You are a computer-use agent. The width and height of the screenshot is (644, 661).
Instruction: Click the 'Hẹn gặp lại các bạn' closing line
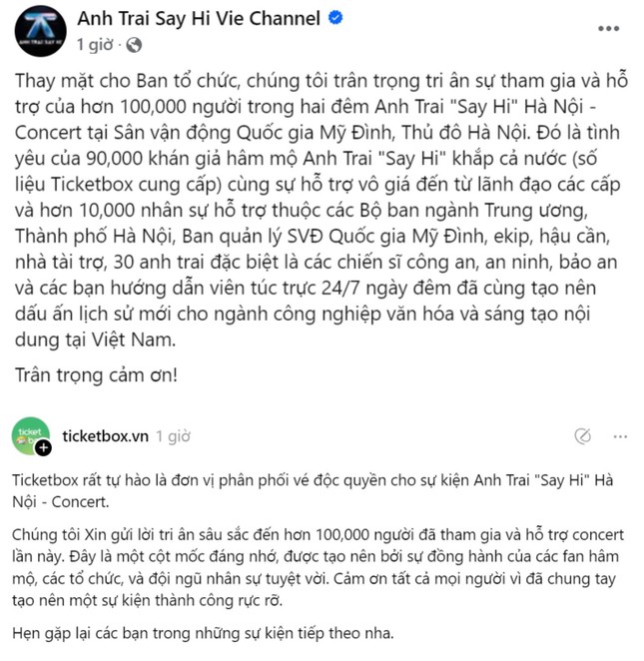point(203,633)
